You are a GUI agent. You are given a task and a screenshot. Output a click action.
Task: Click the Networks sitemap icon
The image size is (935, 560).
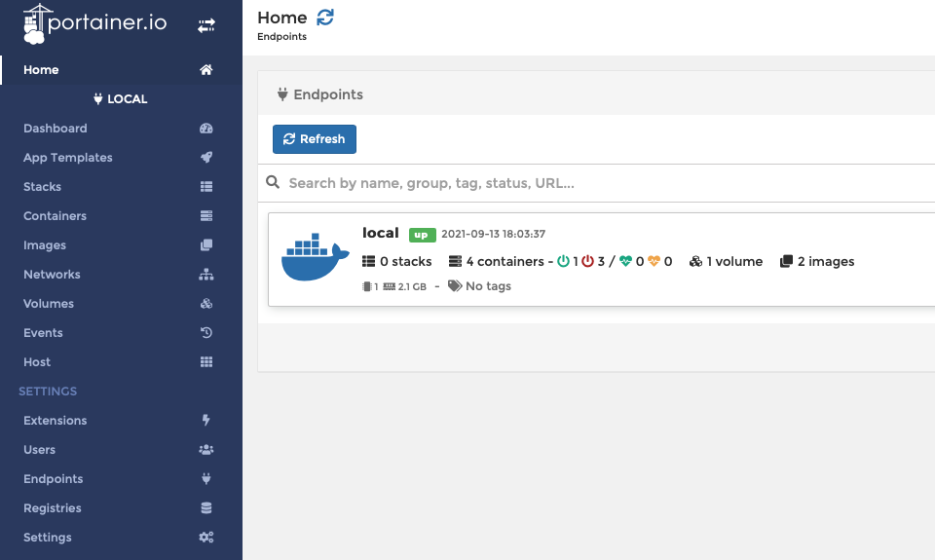(x=206, y=275)
